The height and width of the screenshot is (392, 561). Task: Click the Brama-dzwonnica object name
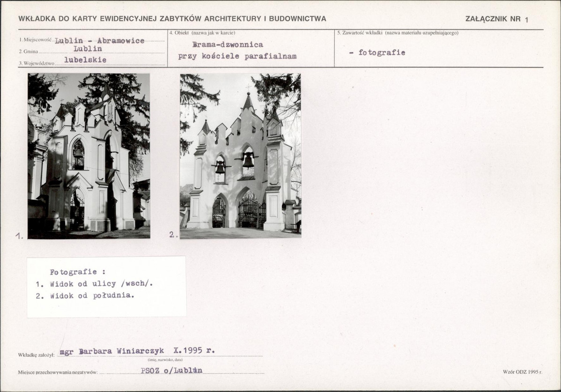pyautogui.click(x=228, y=45)
